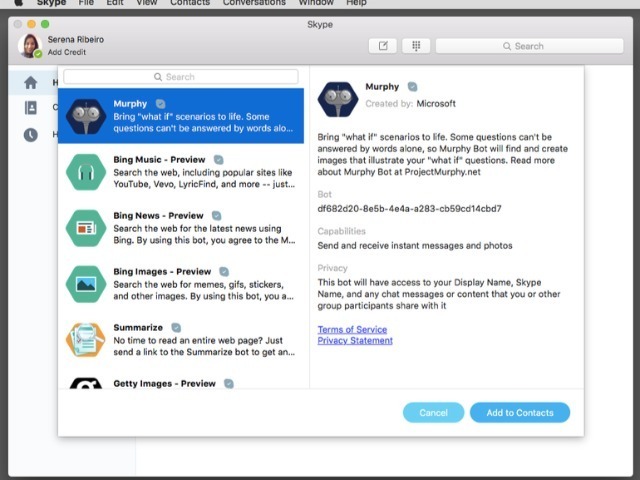Click verified badge beside Getty Images - Preview
Viewport: 640px width, 480px height.
[229, 383]
